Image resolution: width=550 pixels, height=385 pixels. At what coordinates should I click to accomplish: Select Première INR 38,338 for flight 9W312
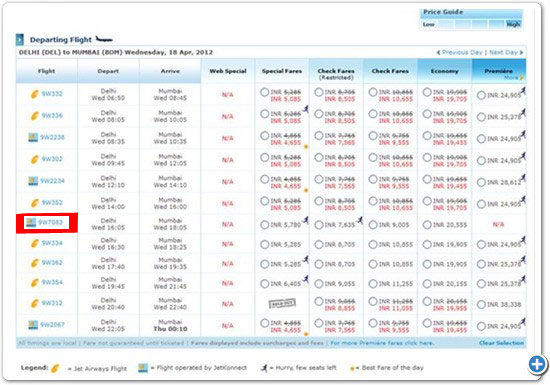[481, 304]
